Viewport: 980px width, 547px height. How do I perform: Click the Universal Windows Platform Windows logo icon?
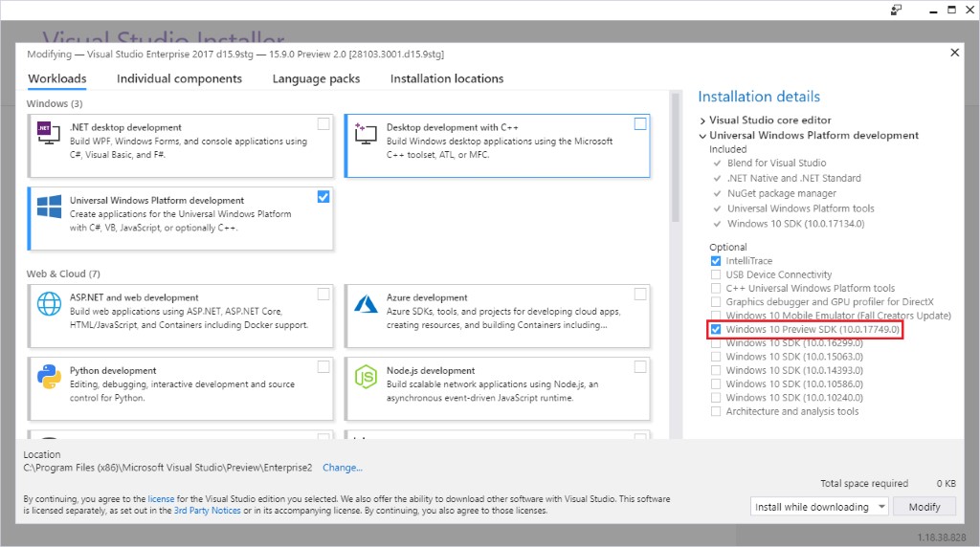click(50, 207)
